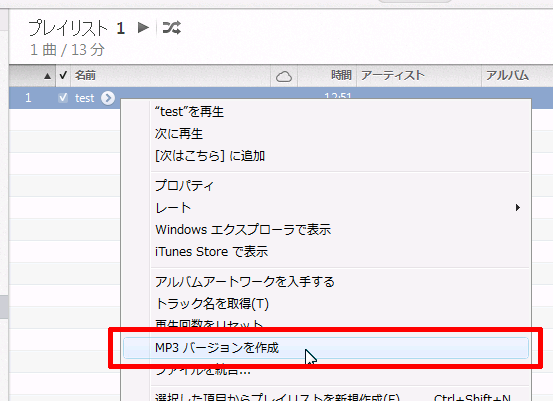Select Windows エクスプローラで表示 entry
The height and width of the screenshot is (401, 553).
click(243, 230)
